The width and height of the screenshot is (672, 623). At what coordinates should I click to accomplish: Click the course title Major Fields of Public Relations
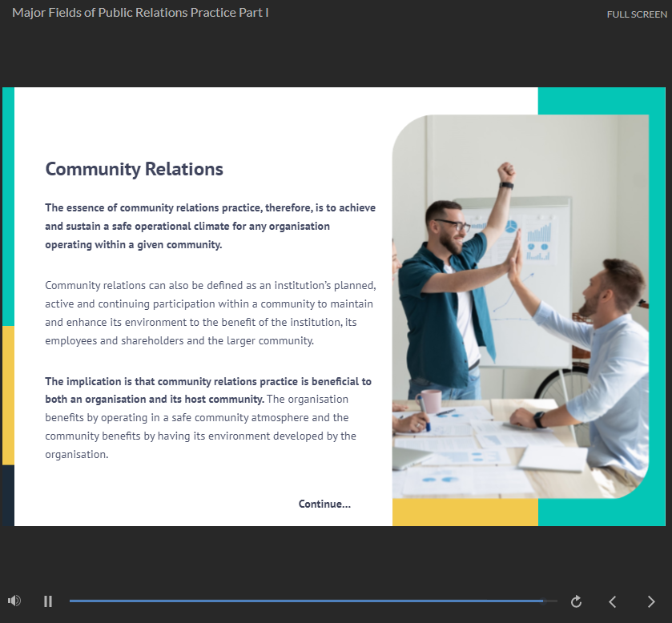140,13
